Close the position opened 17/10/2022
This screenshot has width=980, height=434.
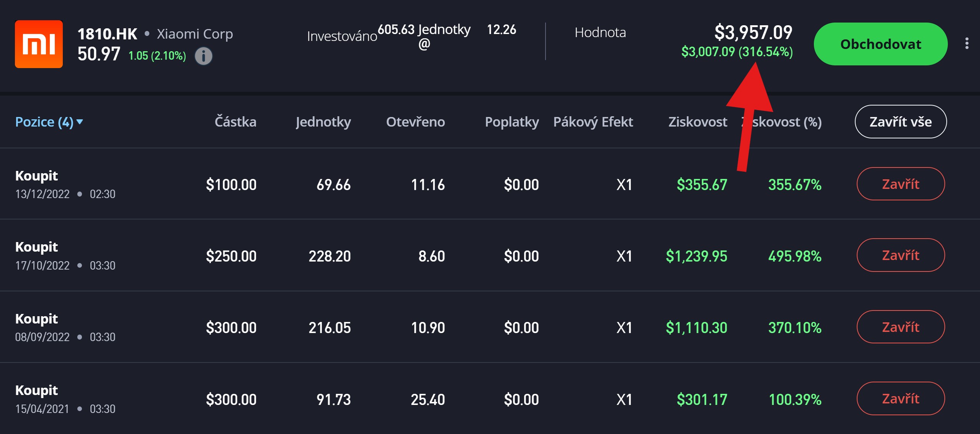[x=900, y=255]
